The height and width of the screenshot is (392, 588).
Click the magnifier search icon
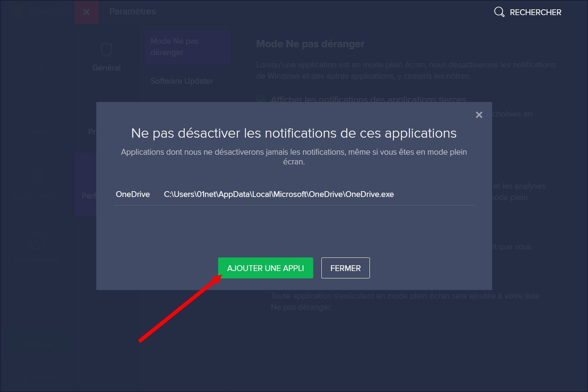(499, 12)
